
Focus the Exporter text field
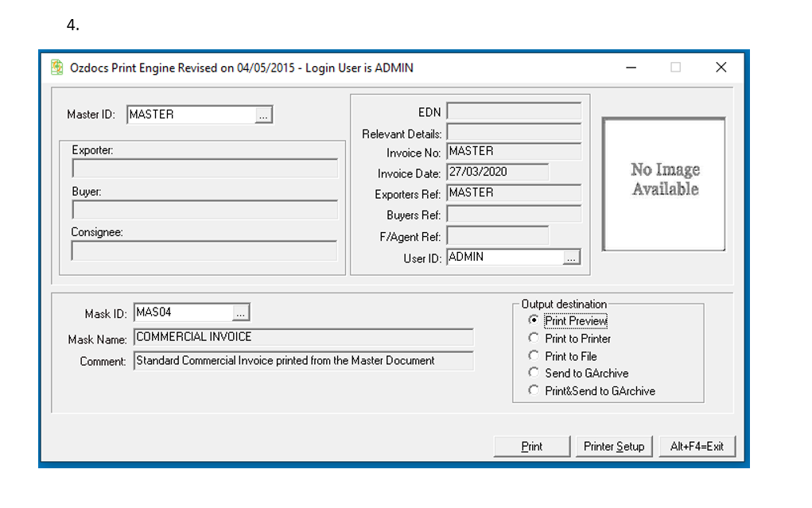(205, 169)
